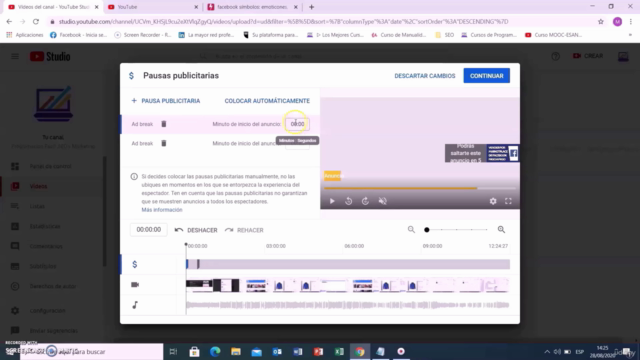Unmute the preview volume
Screen dimensions: 640x360
pos(382,201)
